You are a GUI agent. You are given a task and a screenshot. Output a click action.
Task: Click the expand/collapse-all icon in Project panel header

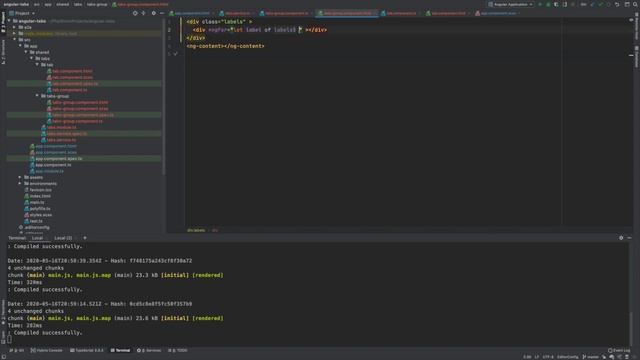tap(143, 13)
